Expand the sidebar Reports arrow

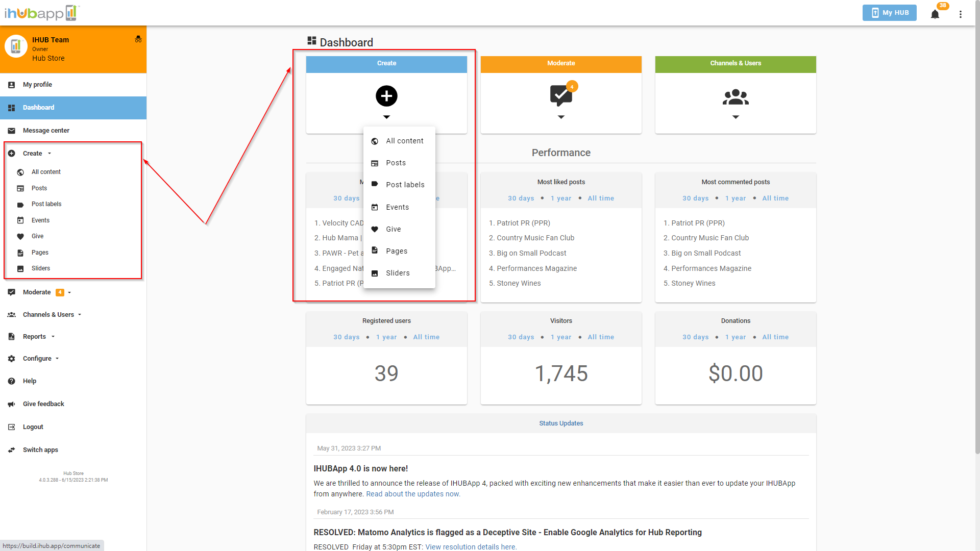[53, 337]
